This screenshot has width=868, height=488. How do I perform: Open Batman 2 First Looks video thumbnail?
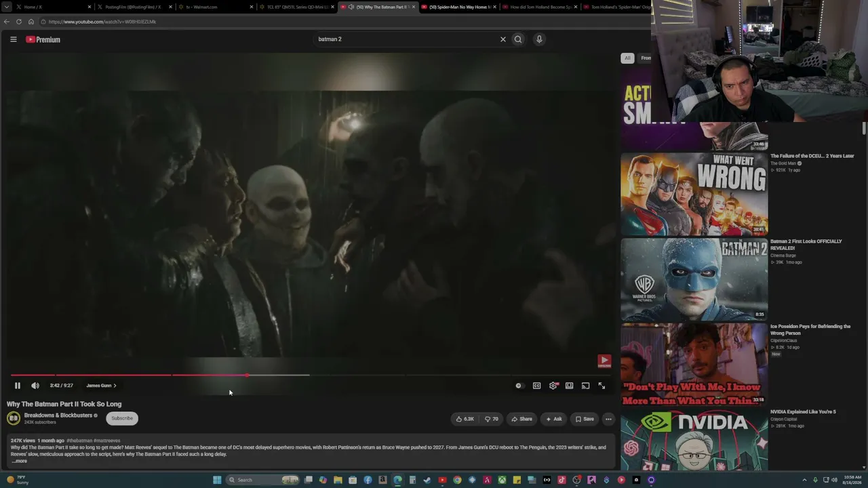[694, 279]
